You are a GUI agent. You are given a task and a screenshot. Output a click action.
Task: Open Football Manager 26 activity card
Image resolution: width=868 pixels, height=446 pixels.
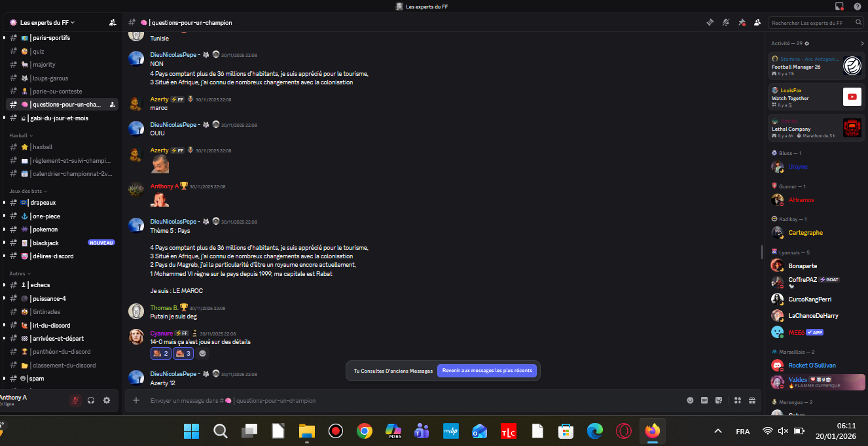click(817, 66)
